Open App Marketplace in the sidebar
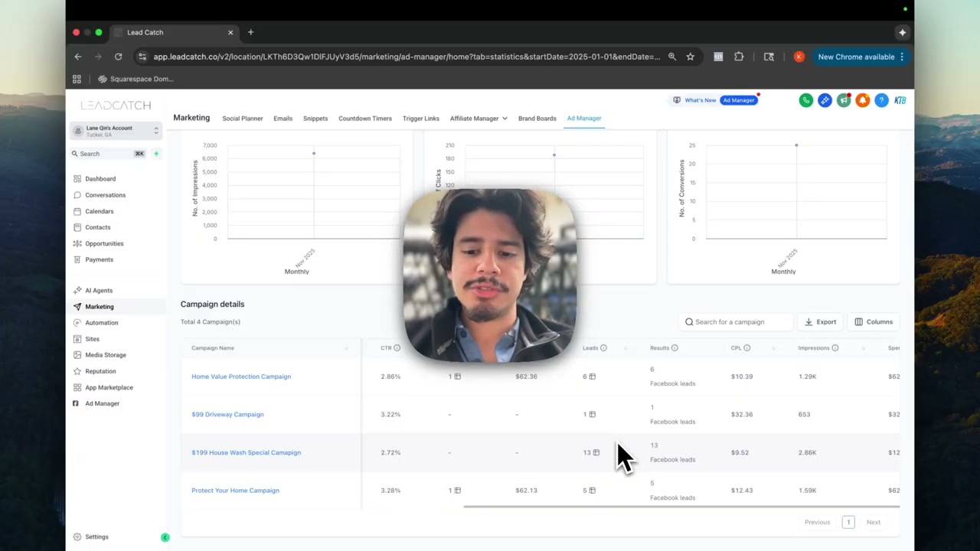980x551 pixels. pyautogui.click(x=109, y=387)
